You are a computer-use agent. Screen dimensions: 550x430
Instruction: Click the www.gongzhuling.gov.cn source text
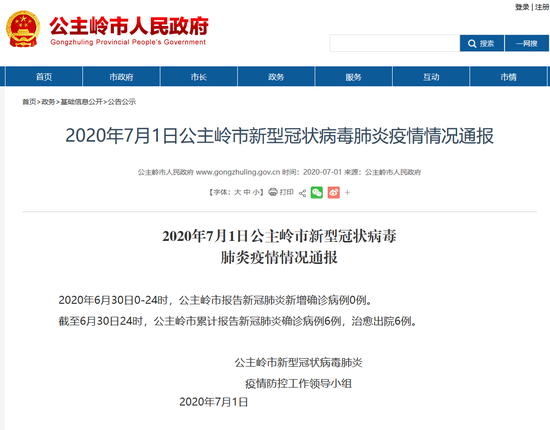(x=238, y=172)
